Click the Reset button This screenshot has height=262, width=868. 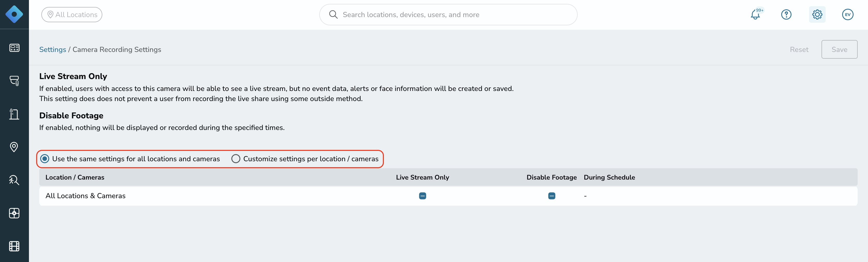tap(799, 50)
